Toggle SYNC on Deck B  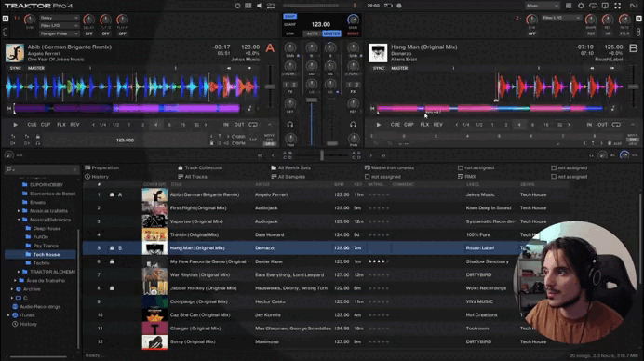[379, 68]
